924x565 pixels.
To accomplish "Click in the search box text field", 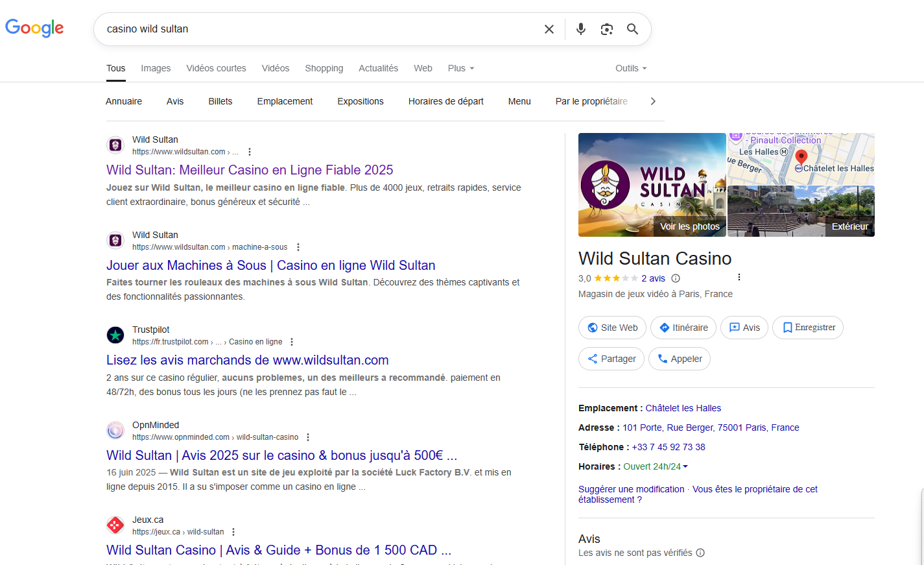I will tap(321, 29).
